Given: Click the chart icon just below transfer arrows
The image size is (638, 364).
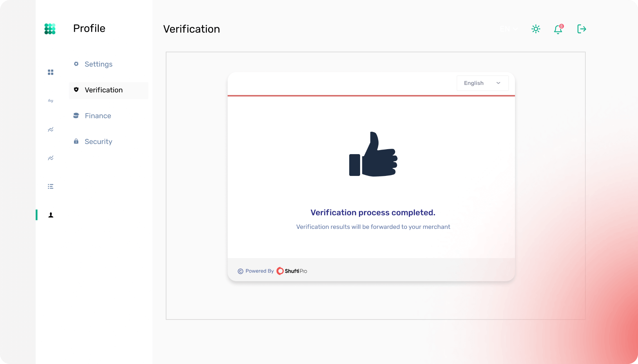Looking at the screenshot, I should 50,130.
